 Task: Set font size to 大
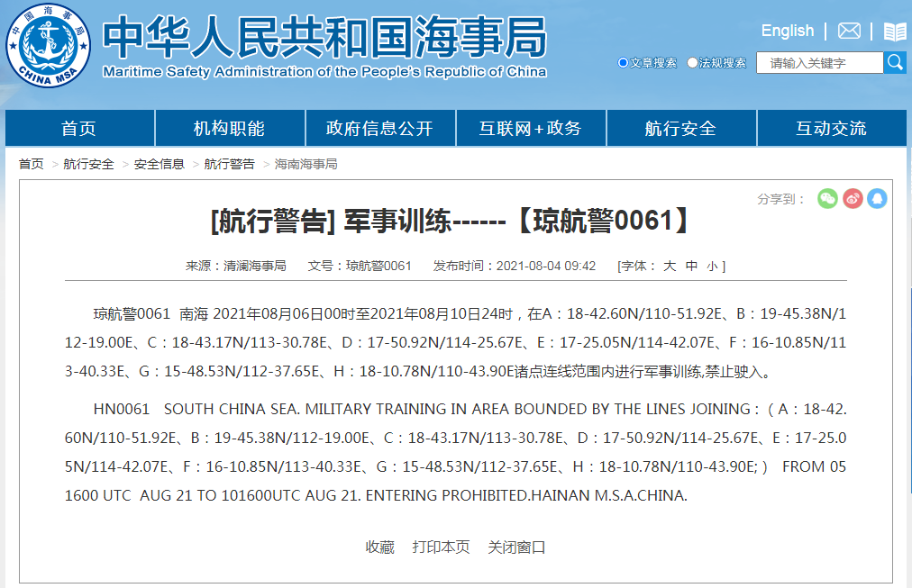(670, 267)
